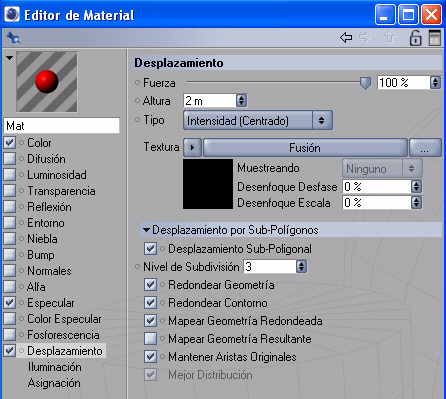Open the Iluminación settings page
The height and width of the screenshot is (399, 446).
coord(54,367)
